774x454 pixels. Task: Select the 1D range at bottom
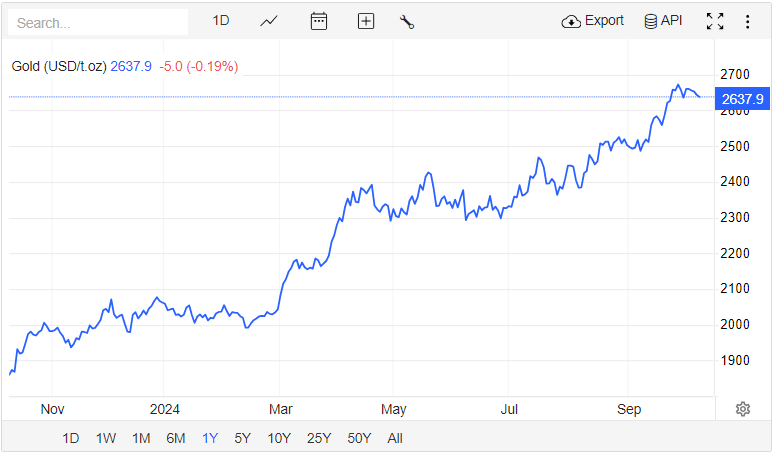click(71, 438)
